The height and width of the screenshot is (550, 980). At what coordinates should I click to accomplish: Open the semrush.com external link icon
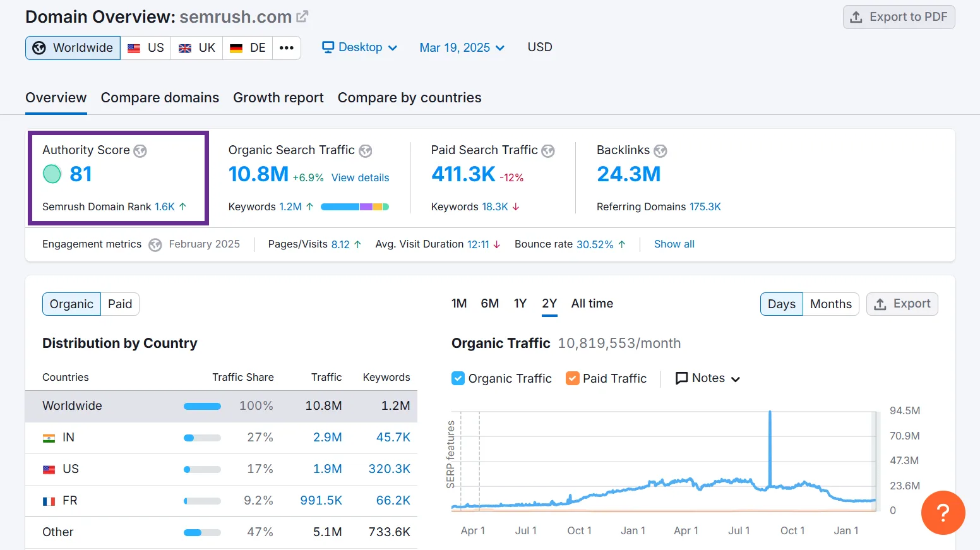click(x=302, y=16)
